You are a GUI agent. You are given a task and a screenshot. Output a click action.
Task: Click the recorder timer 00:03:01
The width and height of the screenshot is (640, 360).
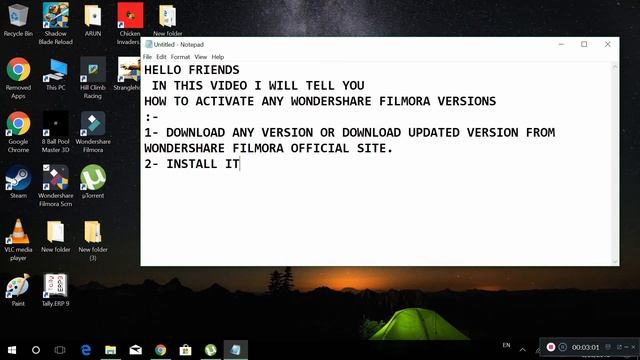tap(585, 347)
